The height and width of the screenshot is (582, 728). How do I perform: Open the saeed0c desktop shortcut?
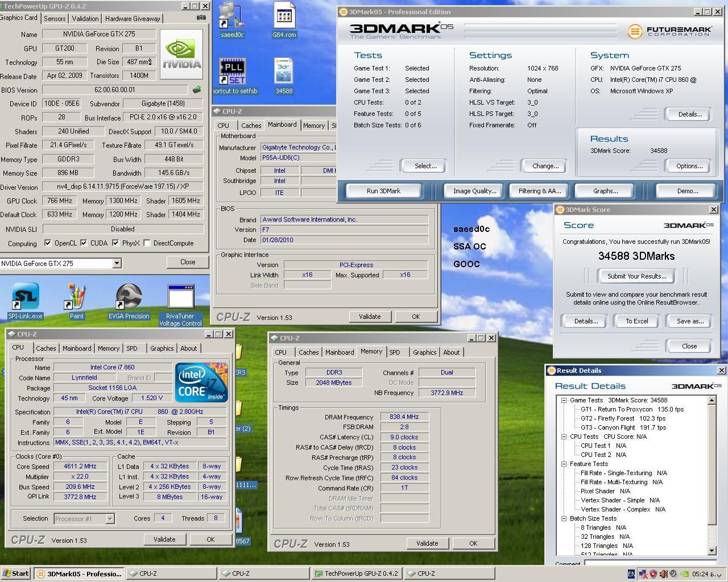[x=232, y=20]
